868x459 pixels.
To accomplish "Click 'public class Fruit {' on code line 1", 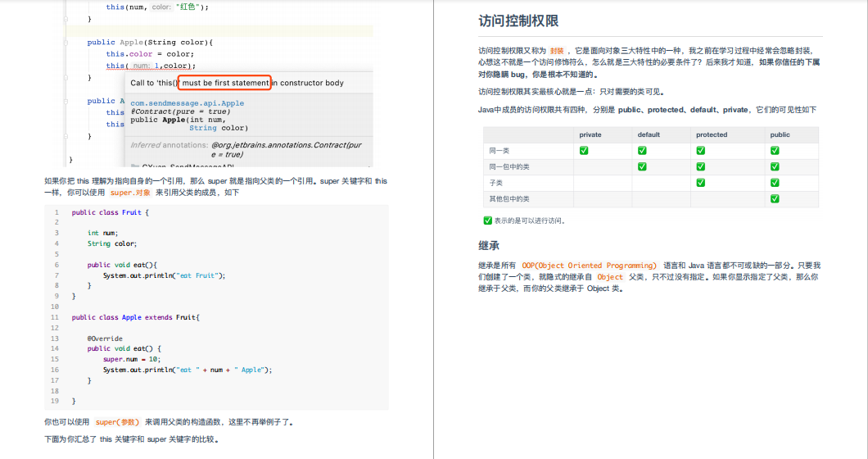I will [x=111, y=212].
